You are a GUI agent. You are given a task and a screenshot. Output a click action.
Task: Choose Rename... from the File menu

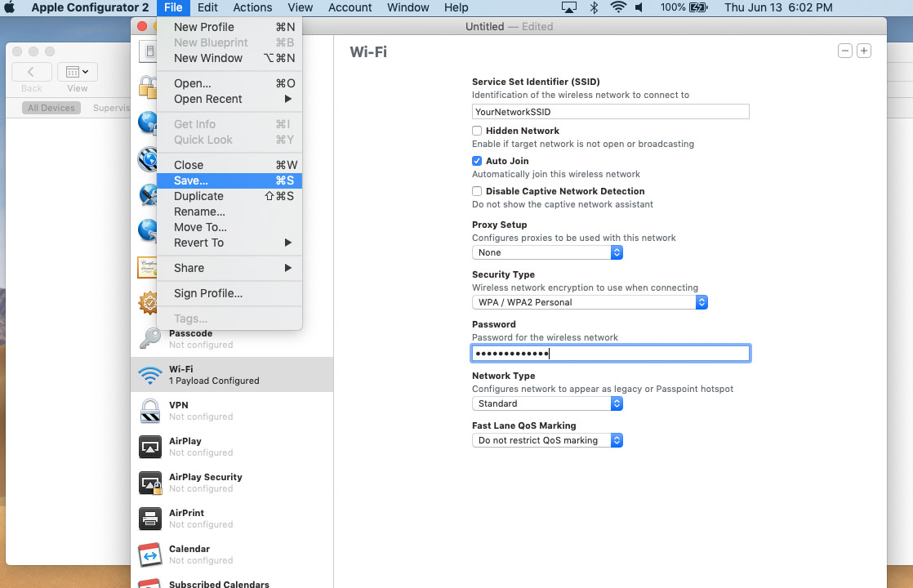229,212
